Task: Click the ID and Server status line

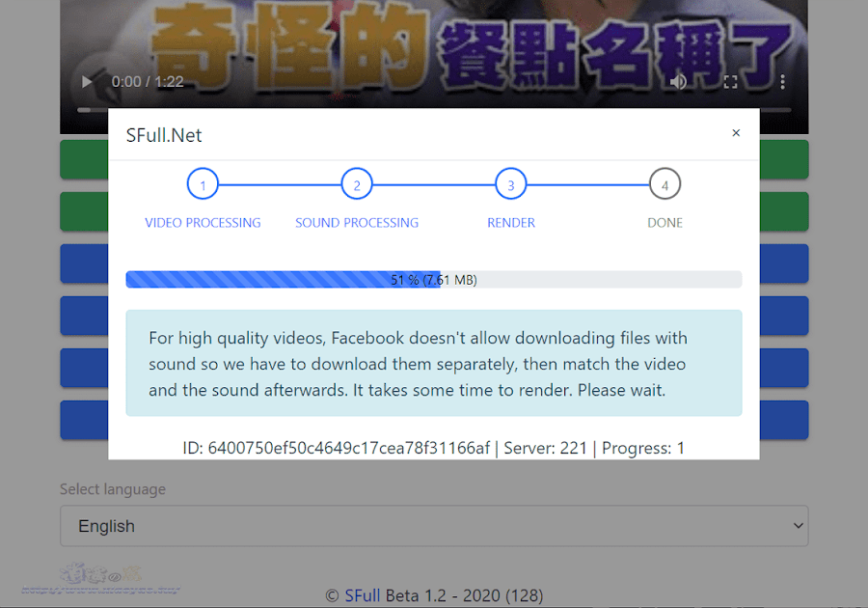Action: click(433, 448)
